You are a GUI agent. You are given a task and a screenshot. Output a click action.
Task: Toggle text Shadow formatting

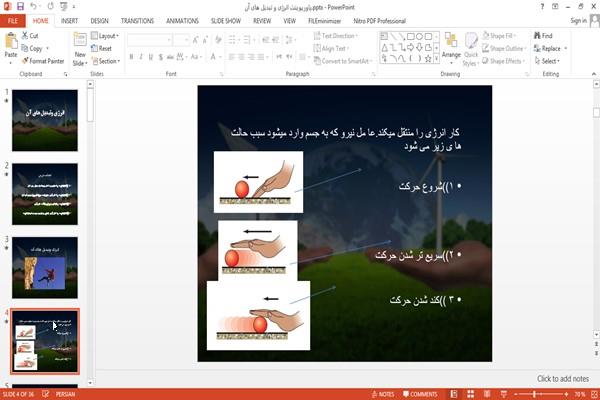[x=160, y=57]
